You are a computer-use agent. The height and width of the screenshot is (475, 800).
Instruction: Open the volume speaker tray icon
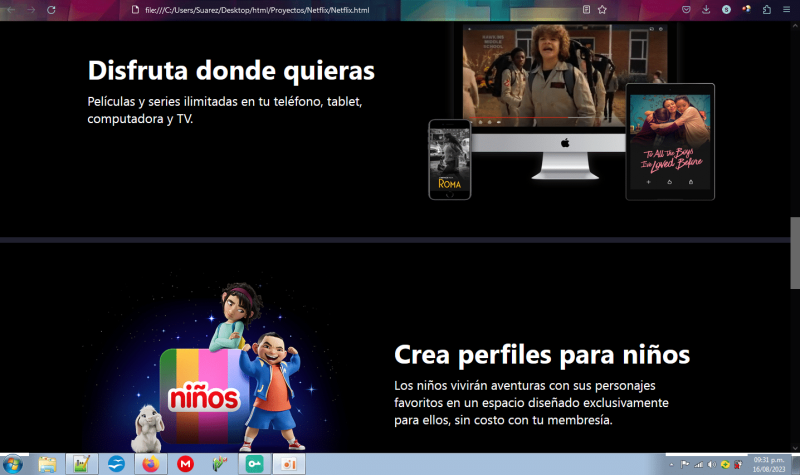click(x=711, y=464)
